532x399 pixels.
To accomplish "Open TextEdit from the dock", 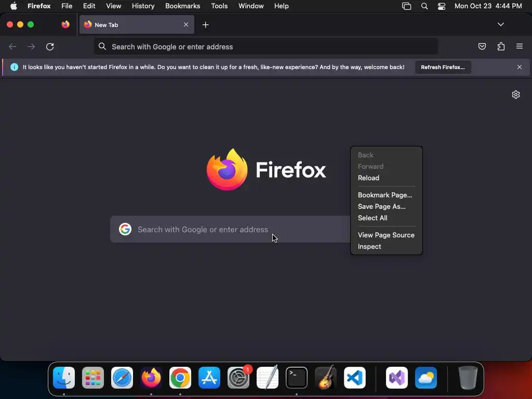I will pyautogui.click(x=268, y=378).
